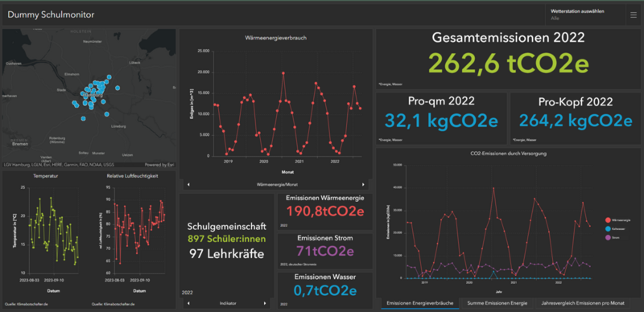Open the hamburger menu in the header
The width and height of the screenshot is (644, 312).
tap(634, 15)
